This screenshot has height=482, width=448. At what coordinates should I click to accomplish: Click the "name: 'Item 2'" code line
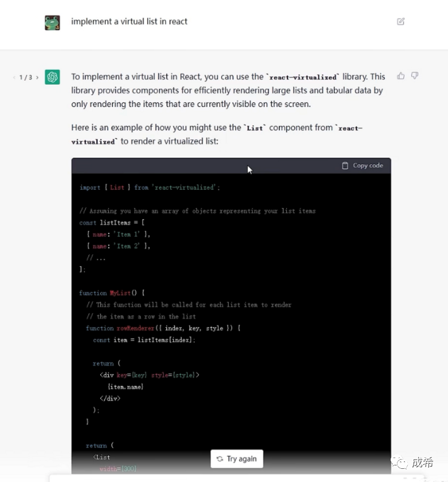tap(118, 246)
